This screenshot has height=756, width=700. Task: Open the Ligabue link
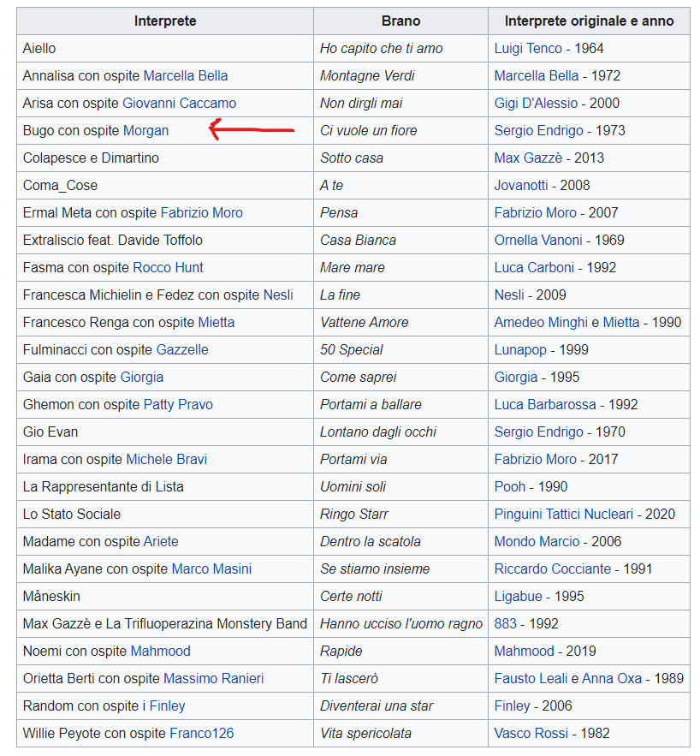pos(518,597)
